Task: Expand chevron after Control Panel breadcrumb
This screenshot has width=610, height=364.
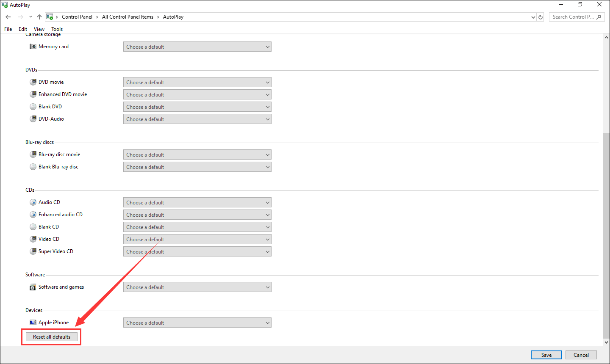Action: coord(97,17)
